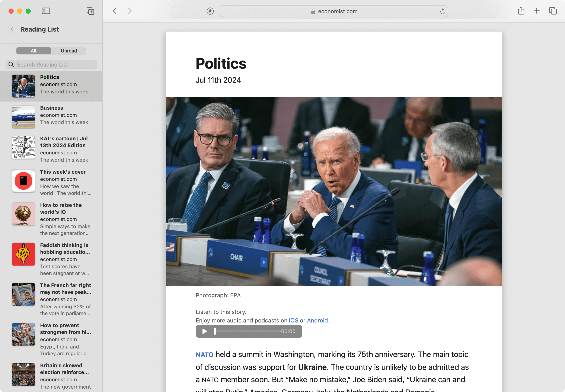Follow the iOS link
565x392 pixels.
point(293,321)
